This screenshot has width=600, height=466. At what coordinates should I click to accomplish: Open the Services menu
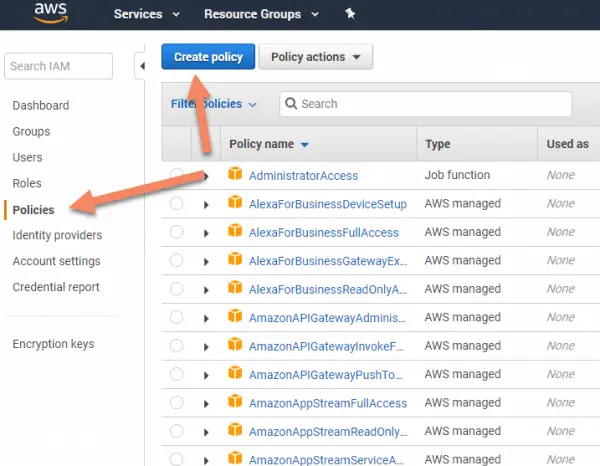147,14
